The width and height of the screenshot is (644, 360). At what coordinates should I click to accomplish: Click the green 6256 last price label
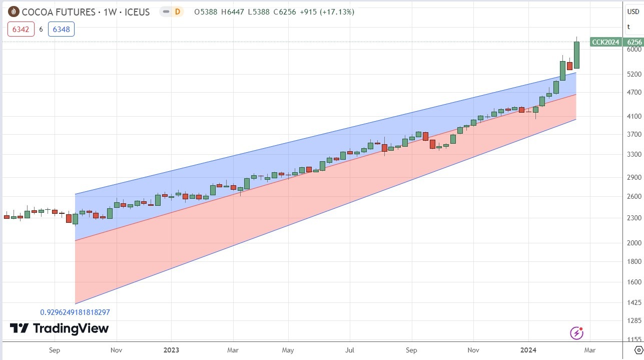[634, 42]
